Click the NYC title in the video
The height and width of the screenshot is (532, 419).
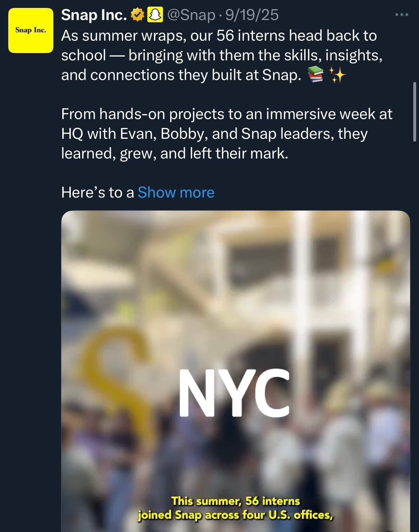pyautogui.click(x=234, y=393)
